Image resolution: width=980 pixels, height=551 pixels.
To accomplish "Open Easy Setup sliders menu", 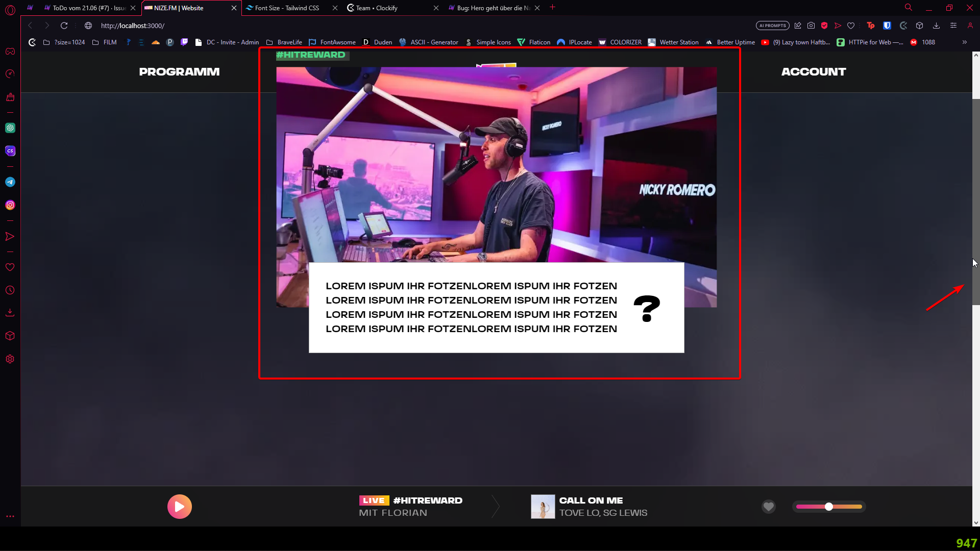I will pyautogui.click(x=953, y=26).
